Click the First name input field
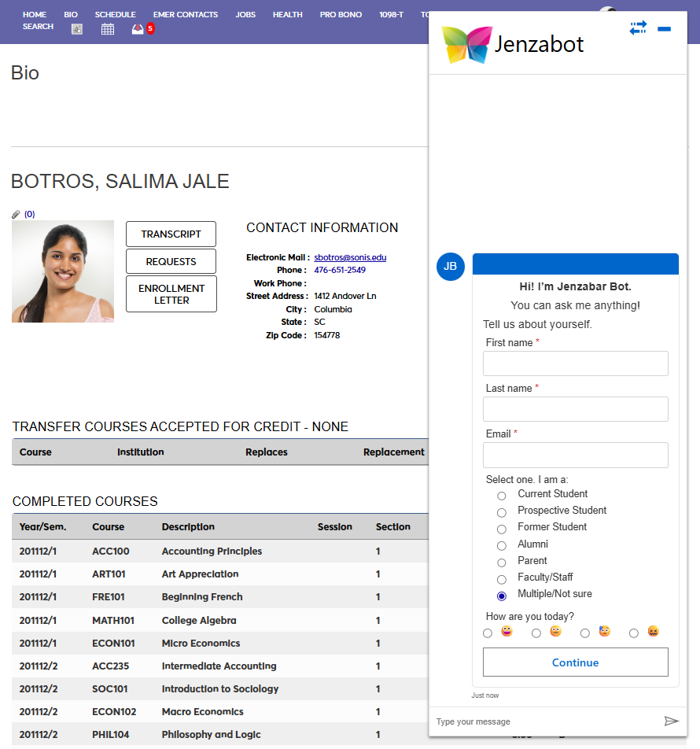 [x=575, y=363]
